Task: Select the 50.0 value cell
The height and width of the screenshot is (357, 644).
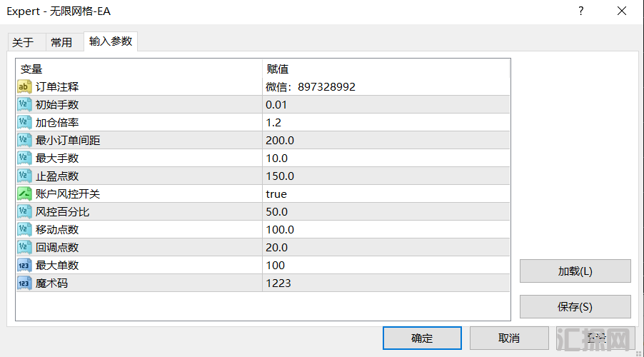Action: point(386,212)
